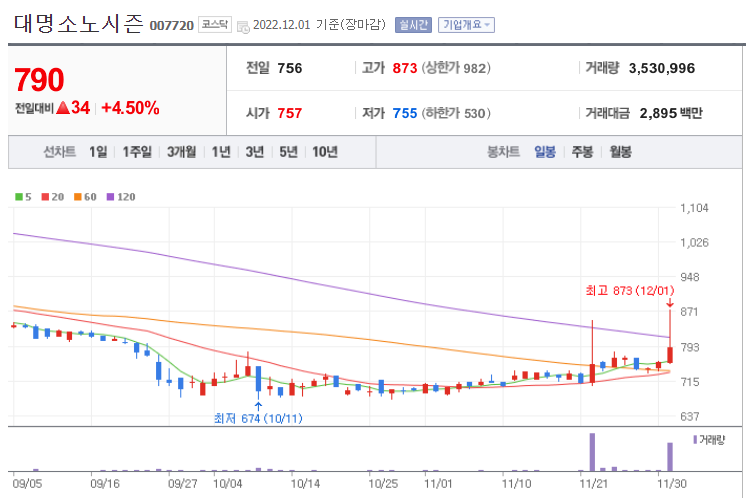Select the 1주일 line chart period
746x498 pixels.
pyautogui.click(x=137, y=152)
